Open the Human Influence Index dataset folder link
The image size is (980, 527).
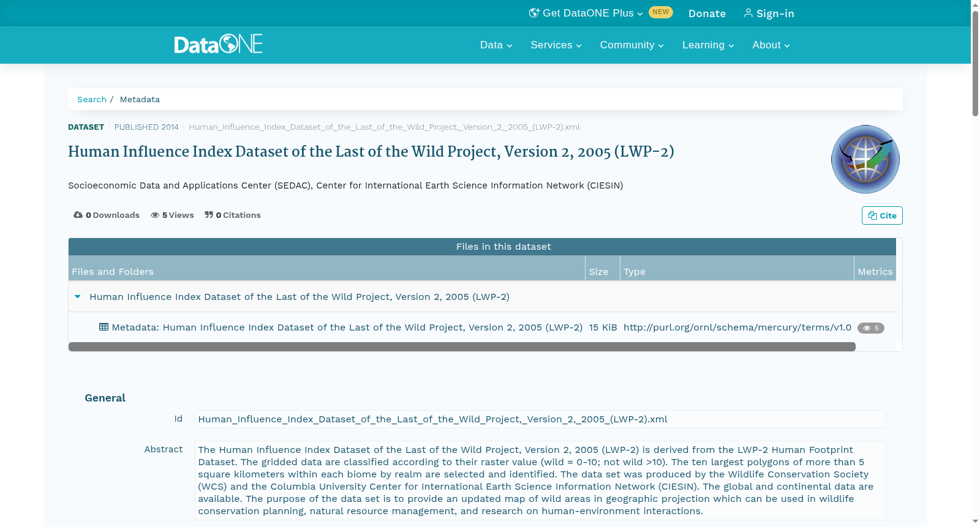tap(300, 297)
